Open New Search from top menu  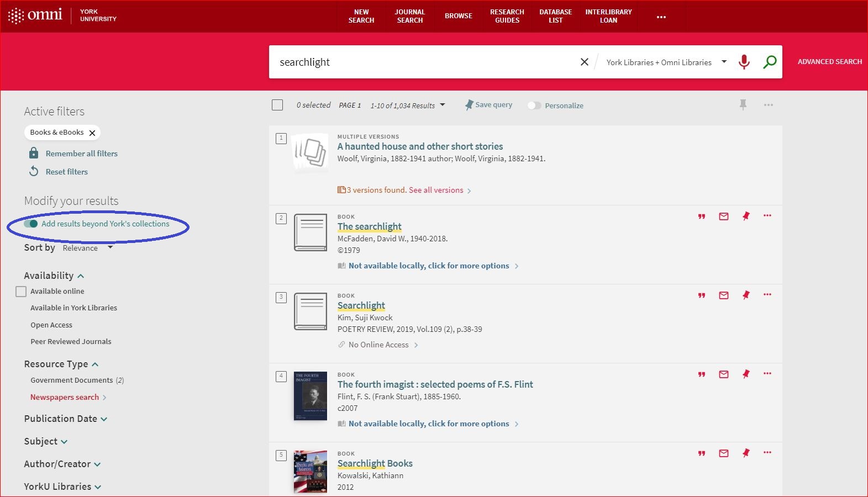[x=361, y=16]
